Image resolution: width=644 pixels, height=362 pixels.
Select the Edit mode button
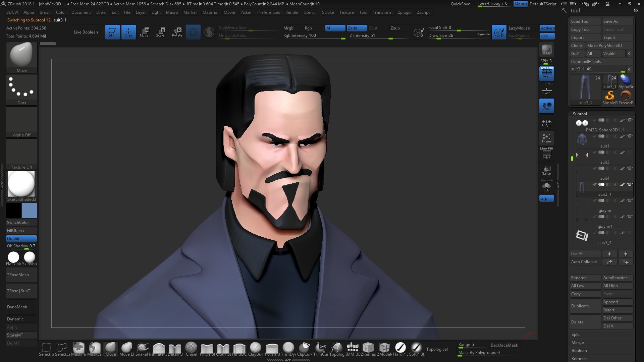(112, 32)
